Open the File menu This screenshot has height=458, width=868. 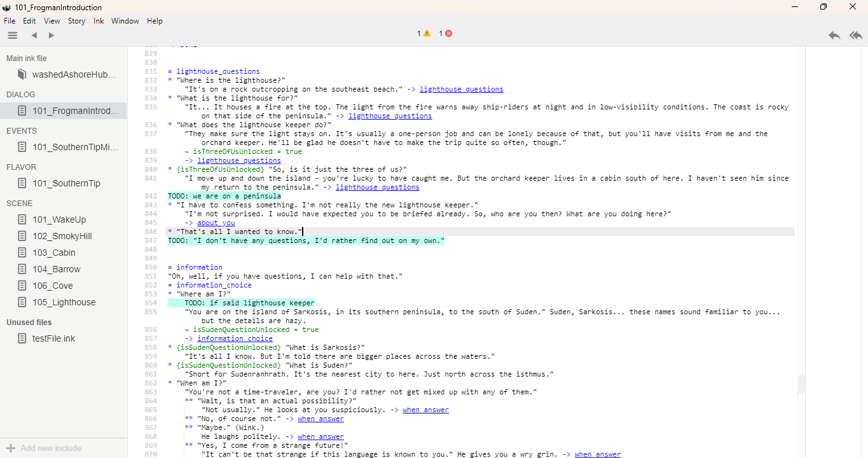[10, 21]
